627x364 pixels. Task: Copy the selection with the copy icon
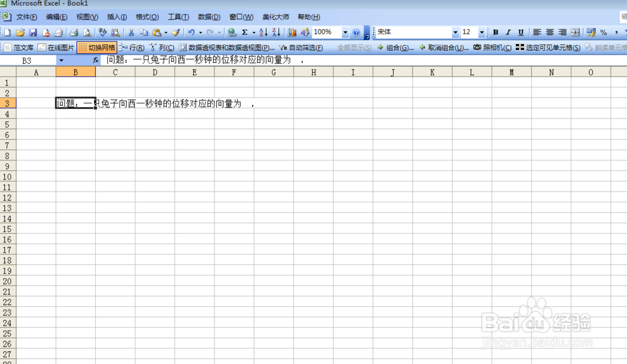click(144, 33)
